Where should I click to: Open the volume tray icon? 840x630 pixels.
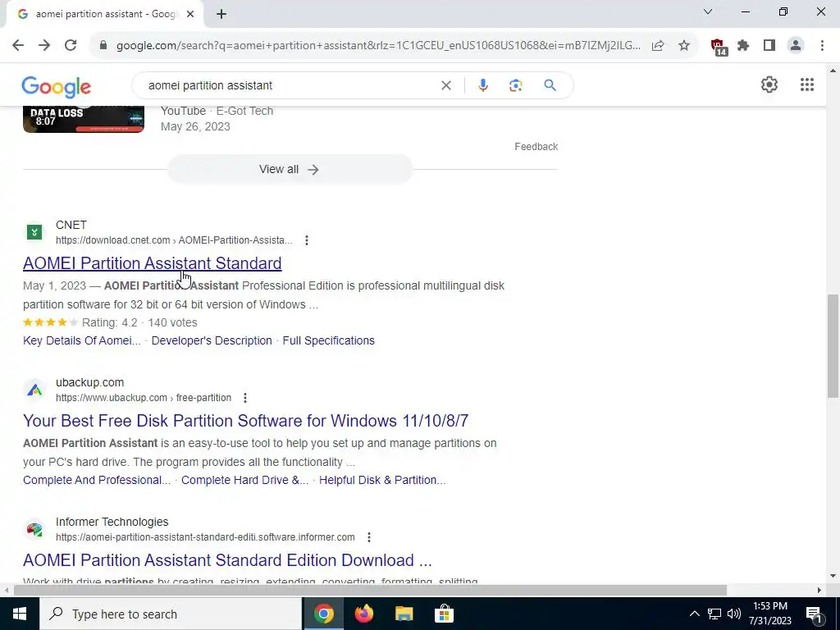pos(734,614)
